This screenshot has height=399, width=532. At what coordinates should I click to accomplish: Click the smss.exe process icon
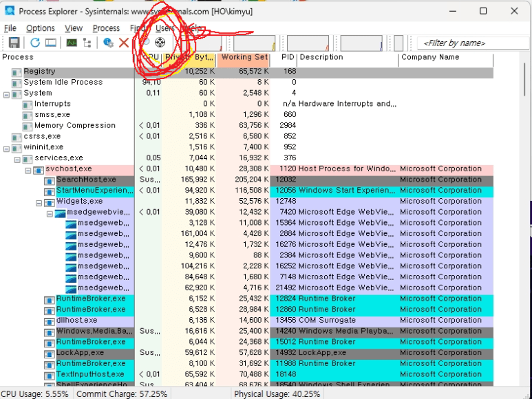coord(28,116)
